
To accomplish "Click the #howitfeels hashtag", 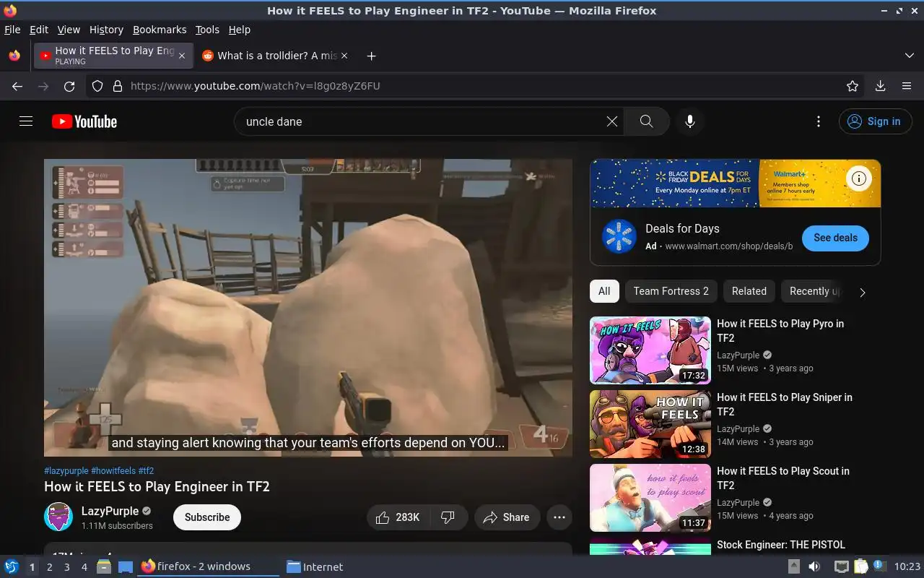I will pyautogui.click(x=113, y=470).
